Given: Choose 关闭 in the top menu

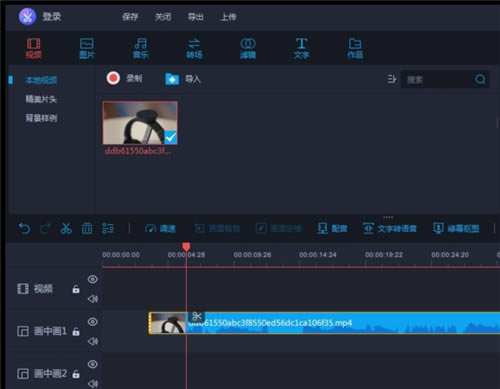Looking at the screenshot, I should (163, 17).
